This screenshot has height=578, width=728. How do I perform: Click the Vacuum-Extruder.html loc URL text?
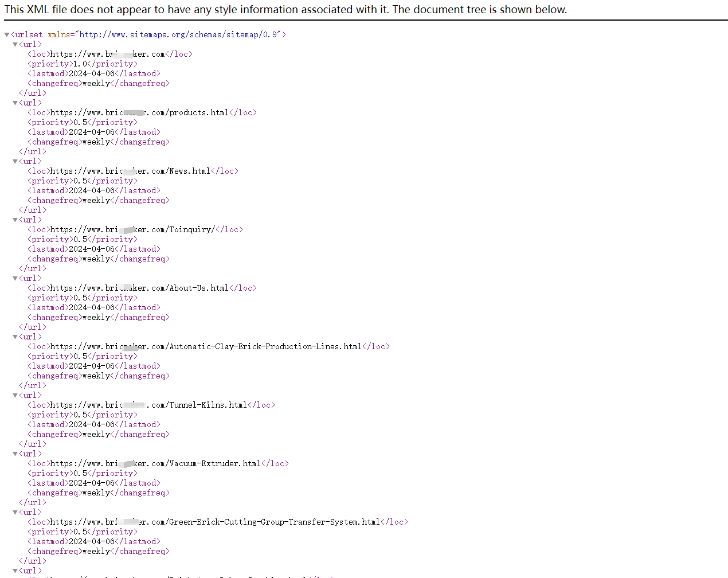[x=155, y=464]
